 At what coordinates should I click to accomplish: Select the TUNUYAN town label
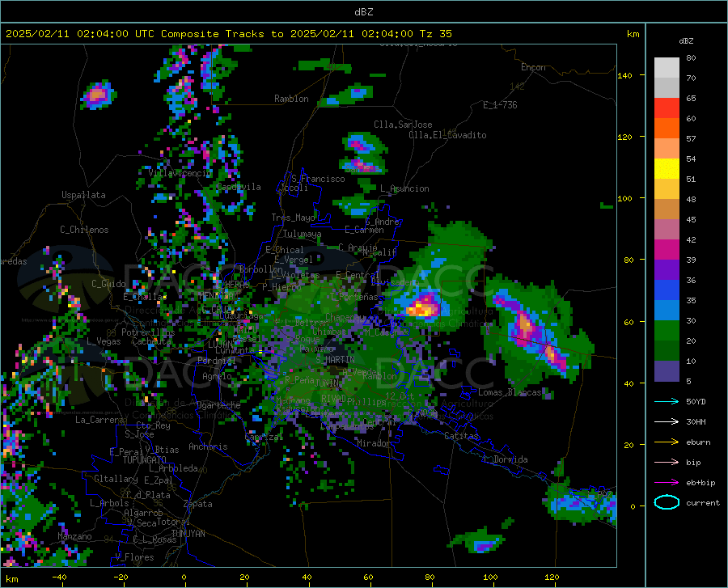(x=188, y=533)
